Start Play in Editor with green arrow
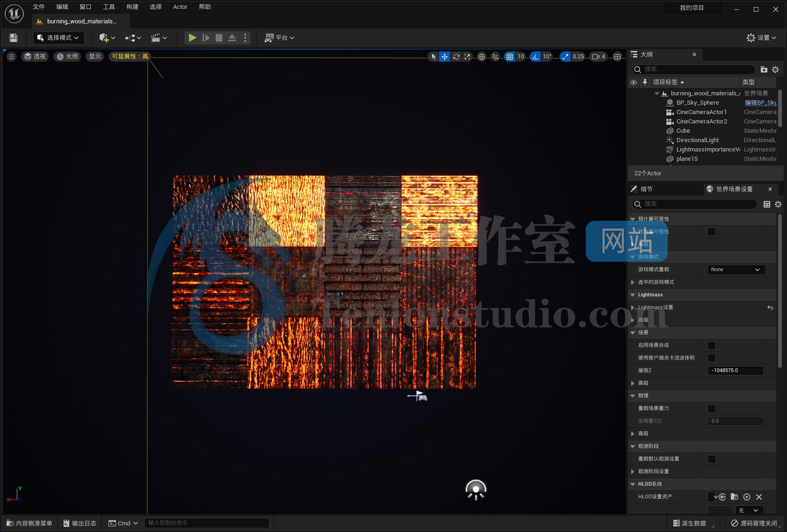This screenshot has width=787, height=532. pos(192,38)
